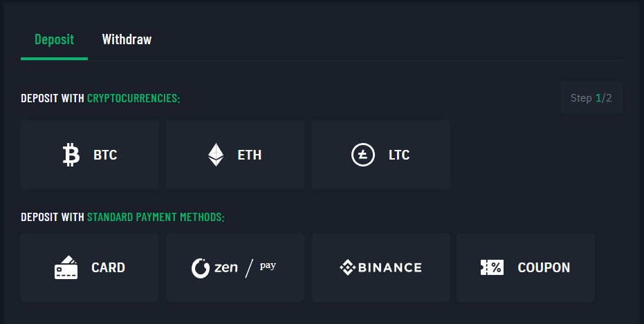Screen dimensions: 644x324
Task: Switch to the Deposit tab
Action: [54, 39]
